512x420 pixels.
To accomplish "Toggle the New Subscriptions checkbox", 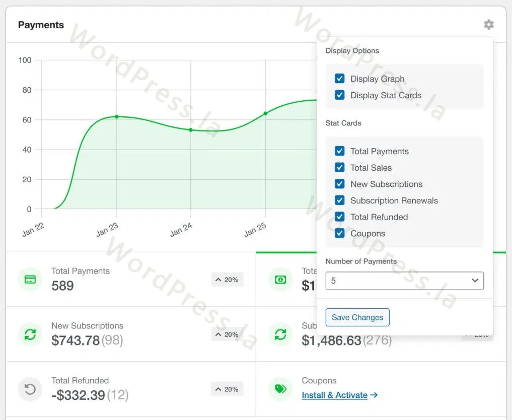I will click(x=340, y=184).
